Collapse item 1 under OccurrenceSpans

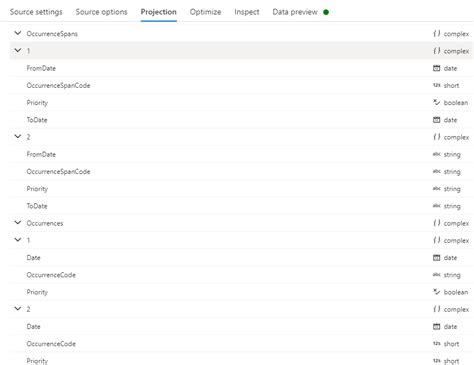tap(18, 51)
